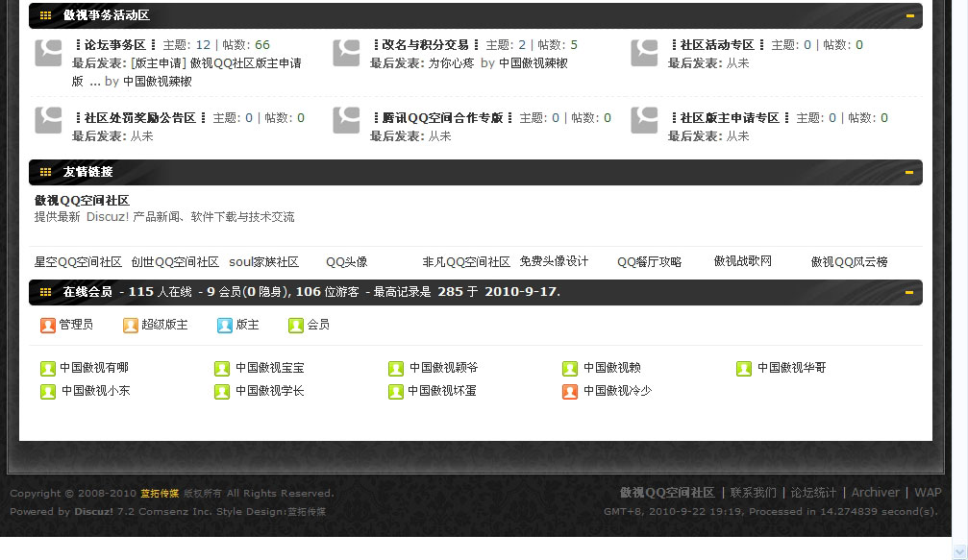Viewport: 968px width, 560px height.
Task: Visit the 傲视战歌网 link
Action: [743, 261]
